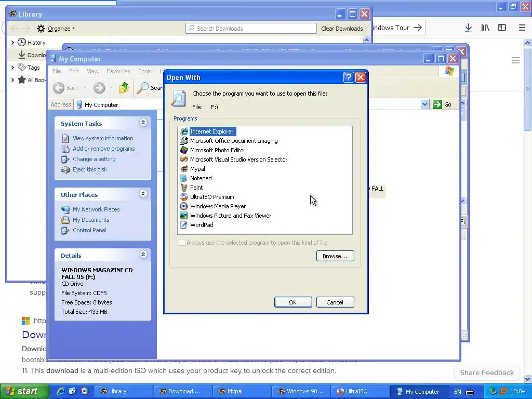Image resolution: width=532 pixels, height=399 pixels.
Task: Click the Back button in My Computer
Action: coord(66,88)
